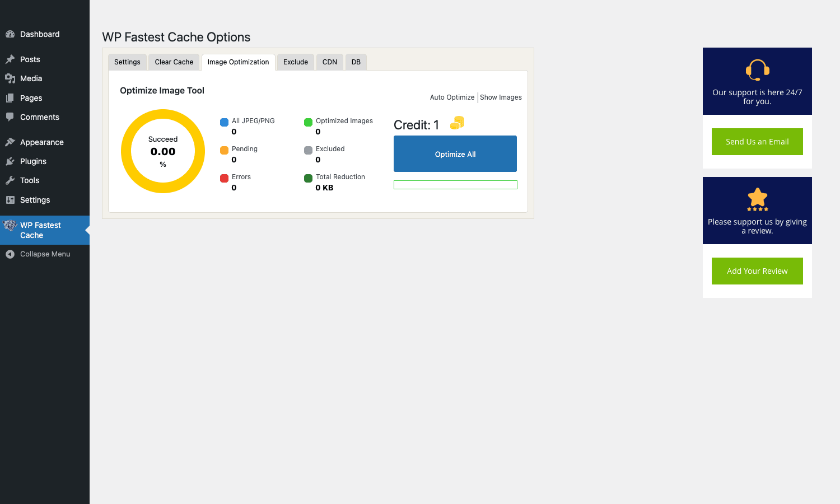
Task: Click the 0 KB total reduction value
Action: (x=324, y=188)
